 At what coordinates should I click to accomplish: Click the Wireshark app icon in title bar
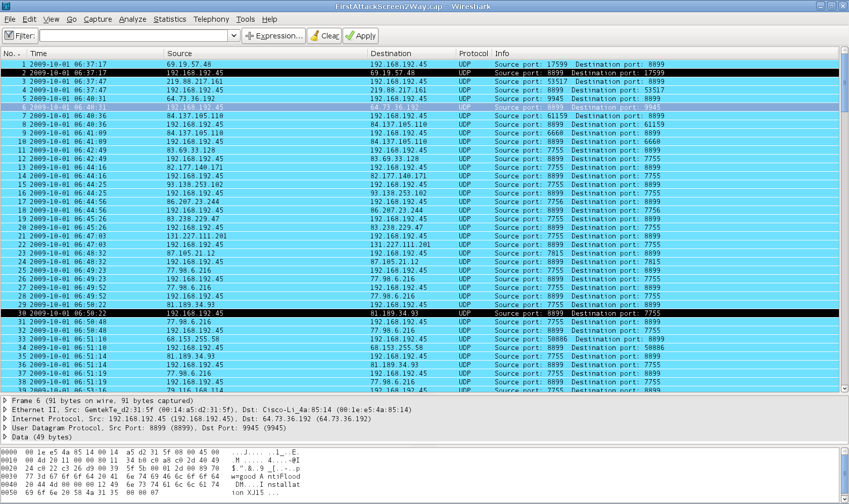[x=6, y=6]
